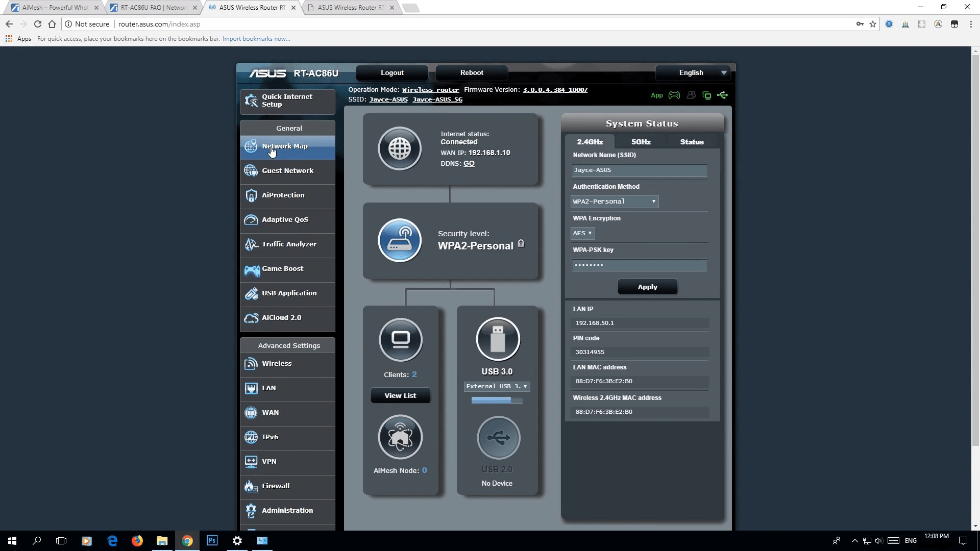980x551 pixels.
Task: Click the game controller status icon
Action: click(x=674, y=95)
